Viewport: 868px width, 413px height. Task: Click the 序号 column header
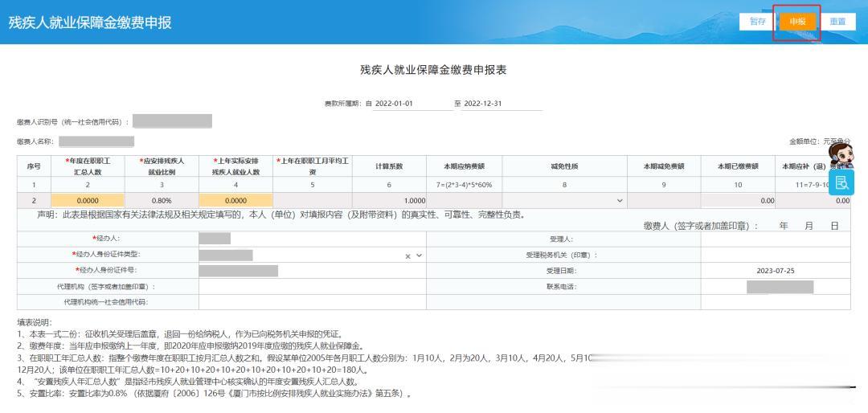pos(34,166)
